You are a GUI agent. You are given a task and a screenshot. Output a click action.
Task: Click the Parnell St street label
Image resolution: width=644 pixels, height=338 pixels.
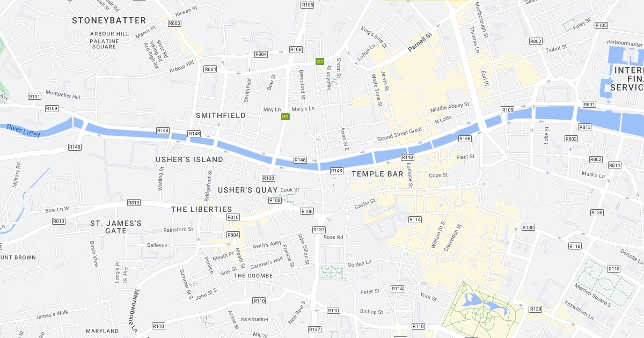click(x=420, y=43)
